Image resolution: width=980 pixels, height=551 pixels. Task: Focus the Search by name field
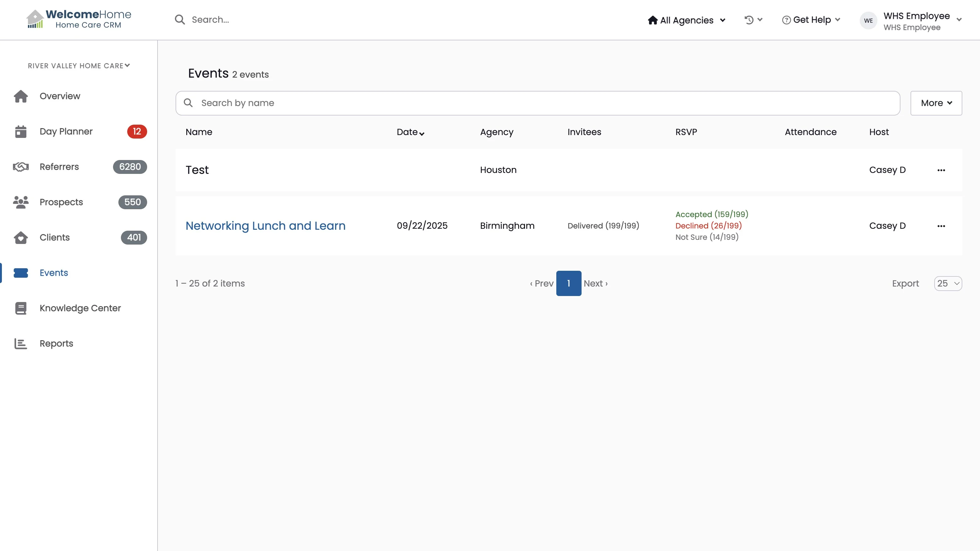click(537, 103)
